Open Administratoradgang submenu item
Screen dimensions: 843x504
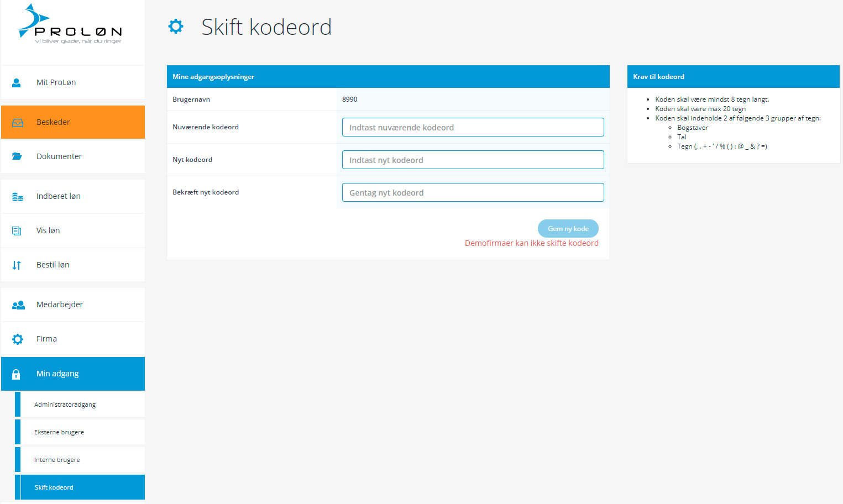65,405
